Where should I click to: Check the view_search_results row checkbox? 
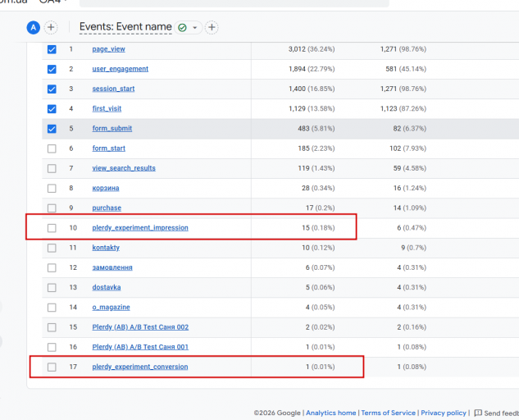(x=52, y=169)
